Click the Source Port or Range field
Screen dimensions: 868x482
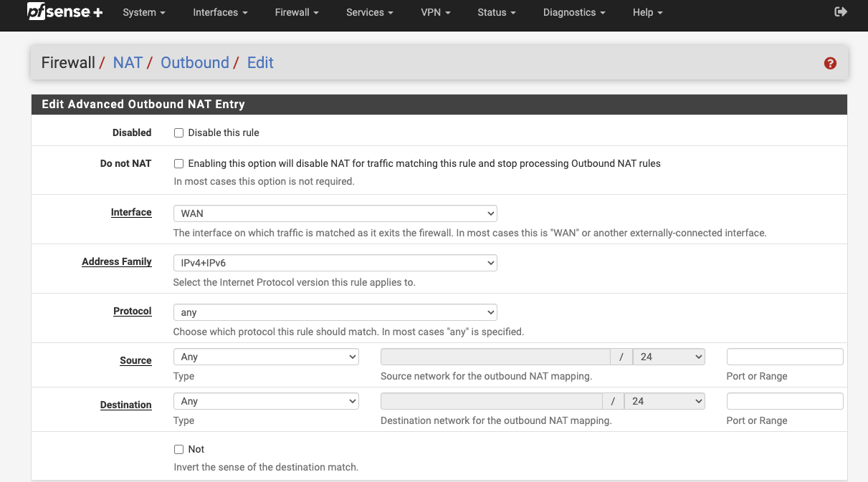coord(785,357)
